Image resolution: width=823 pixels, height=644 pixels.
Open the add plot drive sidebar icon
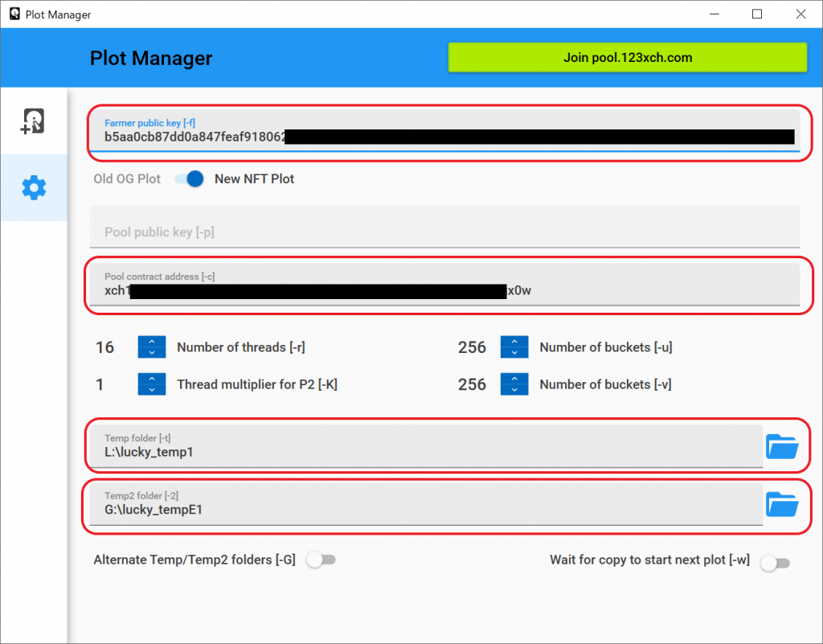[x=33, y=121]
